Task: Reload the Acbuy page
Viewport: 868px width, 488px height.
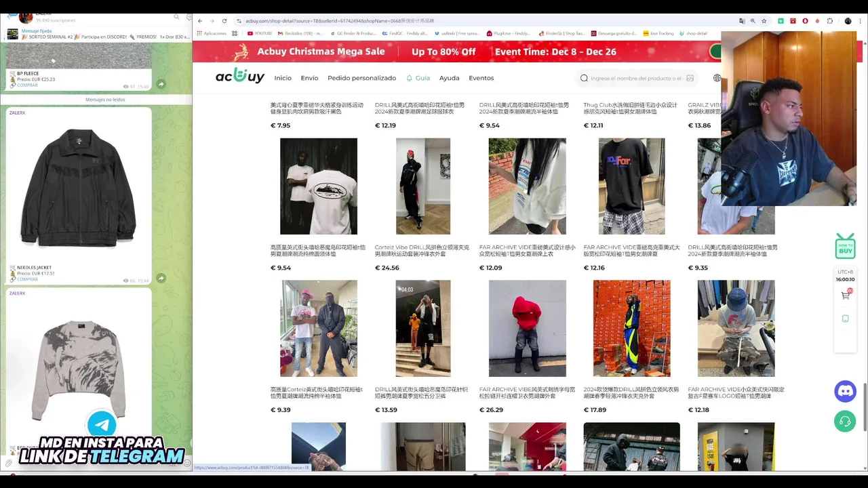Action: (x=224, y=21)
